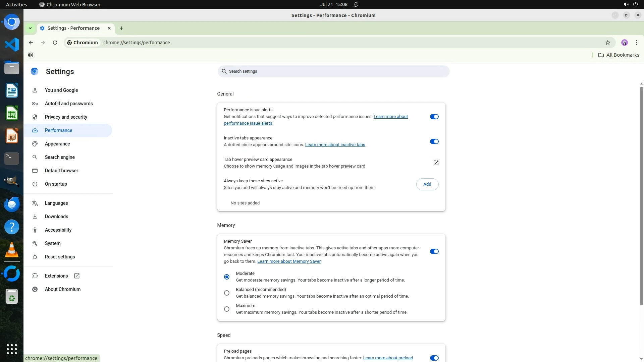Open Tab hover preview card appearance link icon

click(436, 163)
